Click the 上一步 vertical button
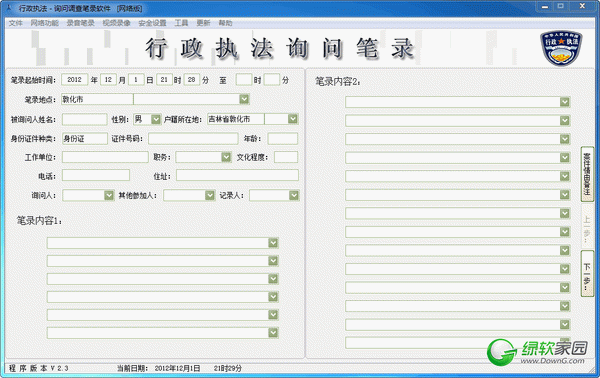Screen dimensions: 600x378 [587, 226]
